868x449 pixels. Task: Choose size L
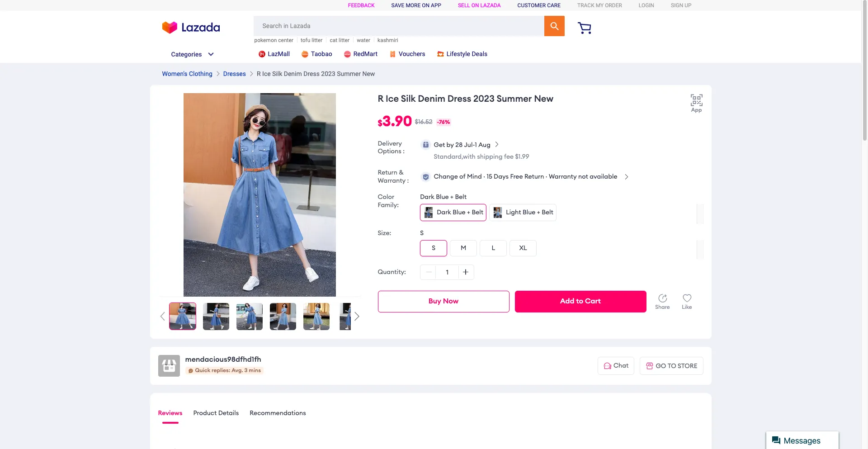(x=493, y=248)
